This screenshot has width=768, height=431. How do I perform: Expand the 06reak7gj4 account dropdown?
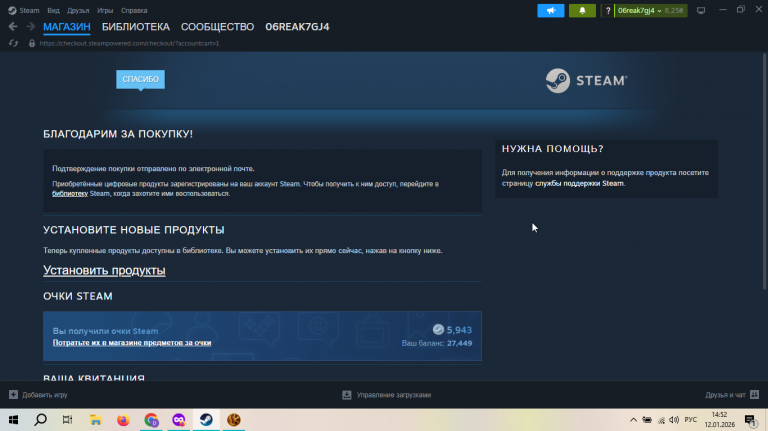[x=639, y=10]
